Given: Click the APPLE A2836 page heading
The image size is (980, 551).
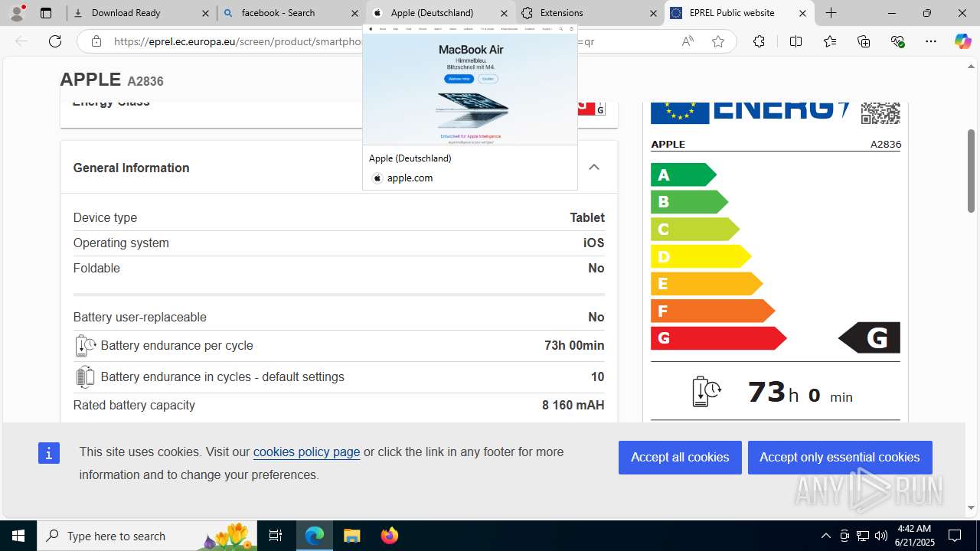Looking at the screenshot, I should tap(112, 80).
